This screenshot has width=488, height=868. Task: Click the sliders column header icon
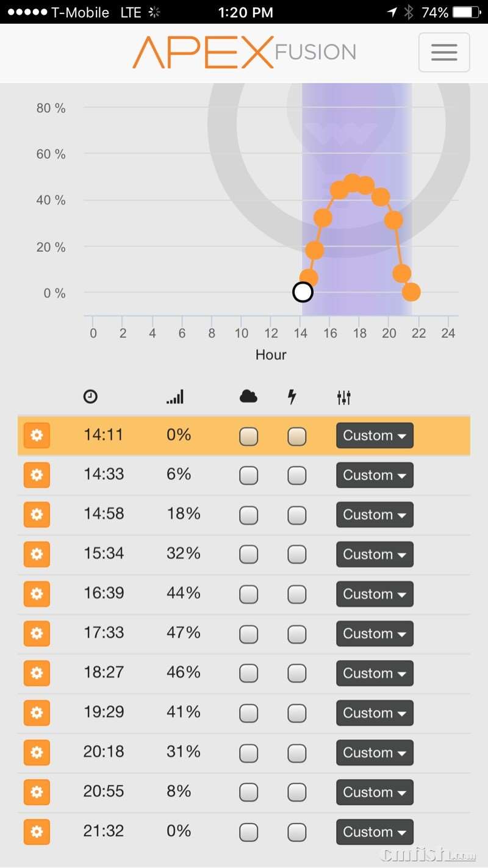pos(344,398)
